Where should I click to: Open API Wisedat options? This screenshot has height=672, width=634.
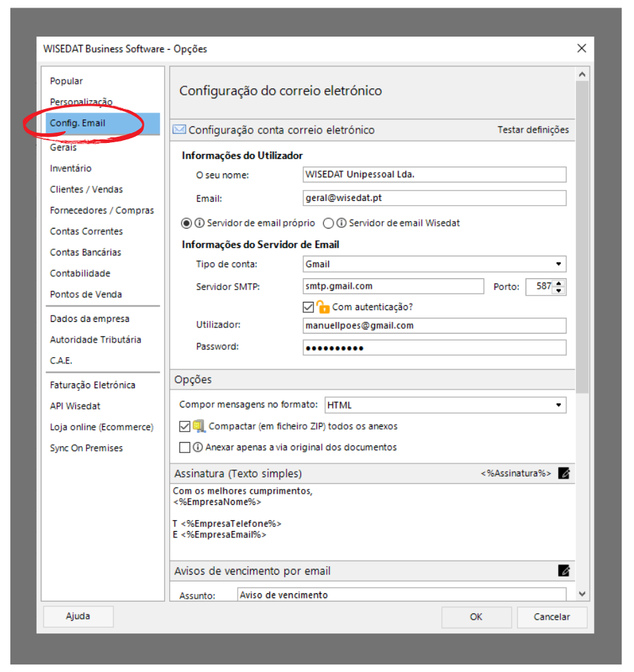(75, 406)
